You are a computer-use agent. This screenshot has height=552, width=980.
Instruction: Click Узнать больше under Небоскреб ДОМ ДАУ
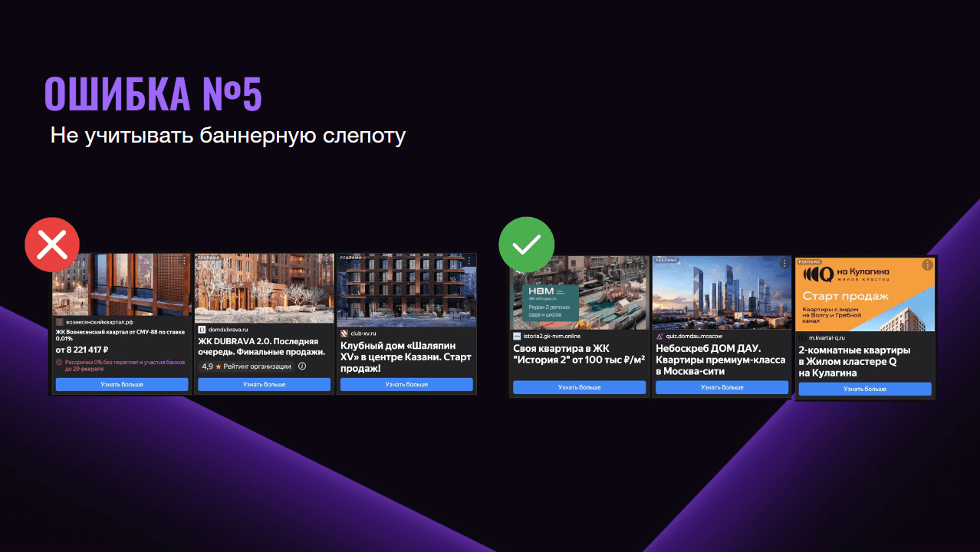click(x=722, y=387)
